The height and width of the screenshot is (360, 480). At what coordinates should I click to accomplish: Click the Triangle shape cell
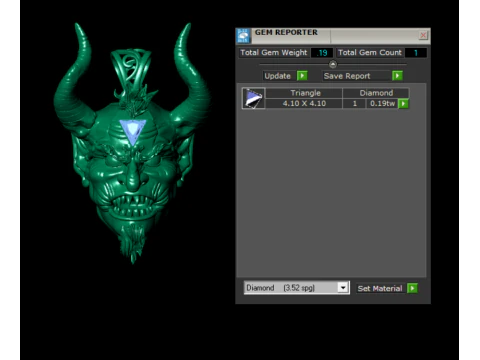tap(304, 93)
